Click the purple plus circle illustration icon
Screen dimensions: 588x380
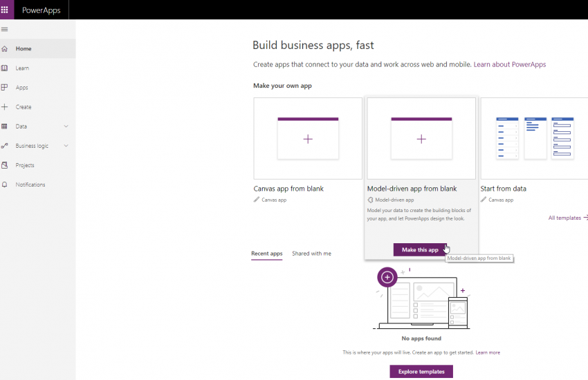pos(387,277)
